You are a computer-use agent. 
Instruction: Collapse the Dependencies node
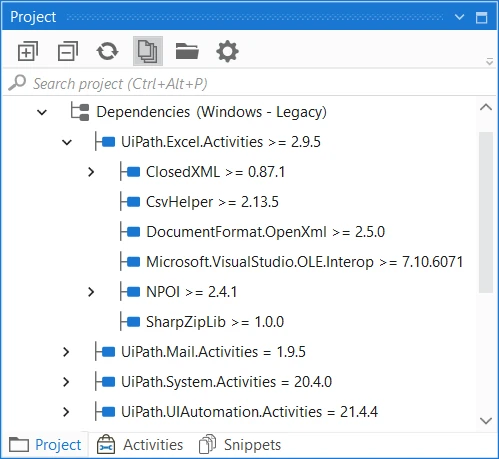(x=42, y=112)
